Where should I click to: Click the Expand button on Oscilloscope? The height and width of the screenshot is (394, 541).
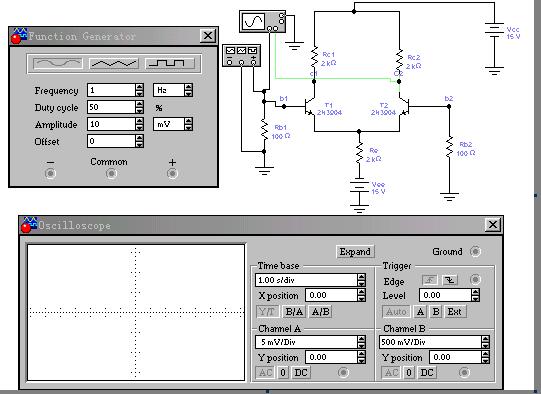point(355,252)
